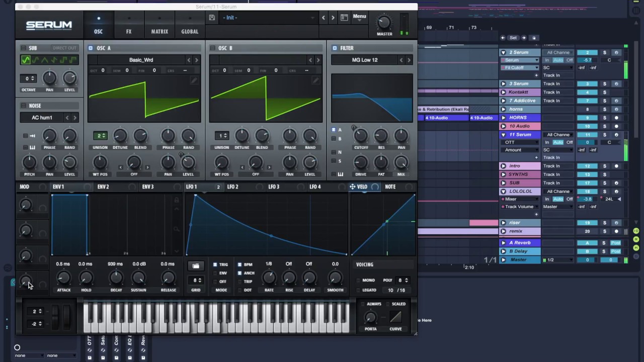
Task: Route OSC A to filter checkbox
Action: 333,130
